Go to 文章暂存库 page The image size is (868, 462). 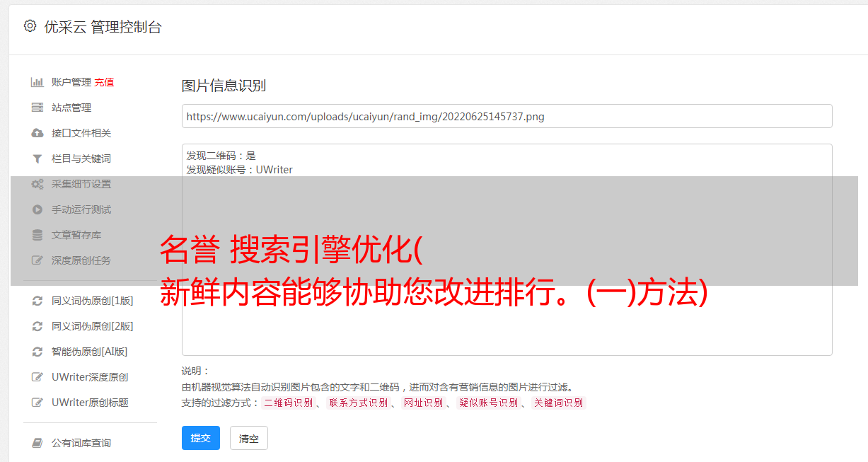[76, 235]
